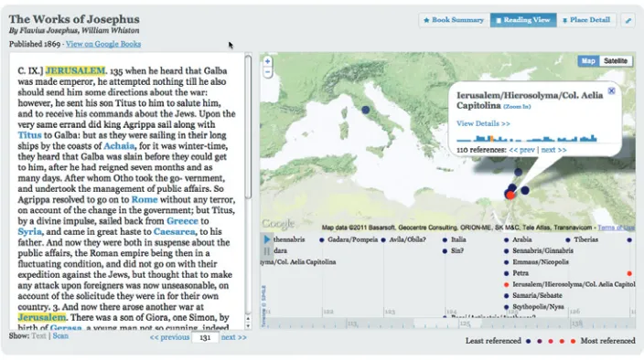644x360 pixels.
Task: Select Arabia timeline entry
Action: (x=521, y=240)
